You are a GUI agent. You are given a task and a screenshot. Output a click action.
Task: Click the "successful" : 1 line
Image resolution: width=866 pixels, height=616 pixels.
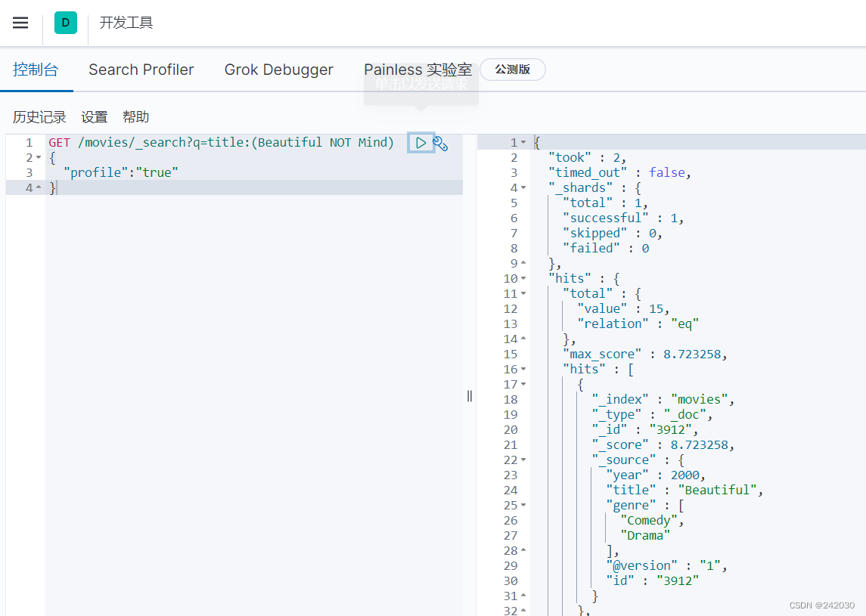click(x=623, y=218)
